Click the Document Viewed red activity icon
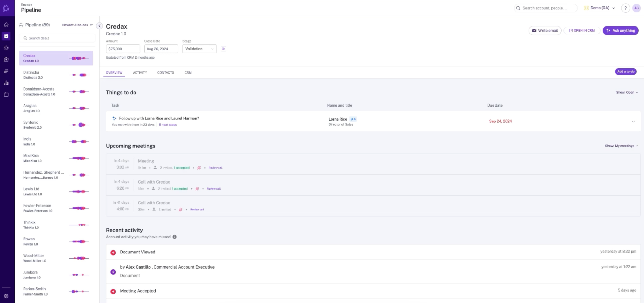 pos(113,253)
